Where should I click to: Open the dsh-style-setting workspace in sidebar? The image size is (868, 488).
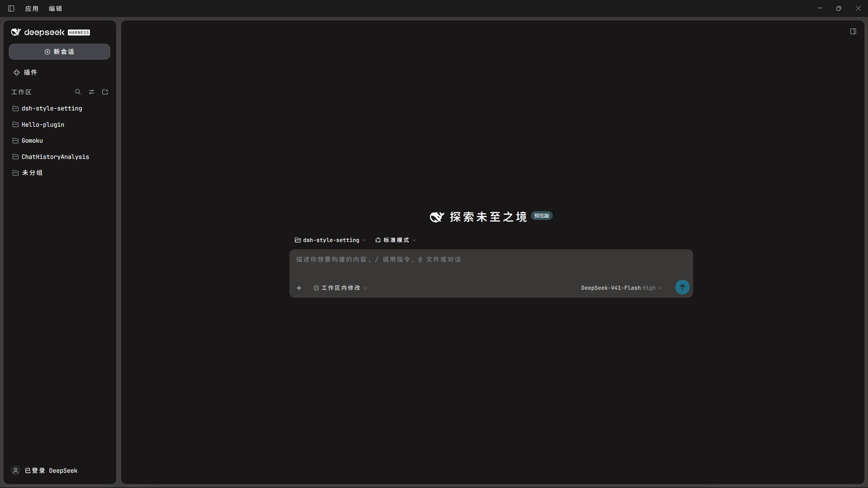point(59,108)
